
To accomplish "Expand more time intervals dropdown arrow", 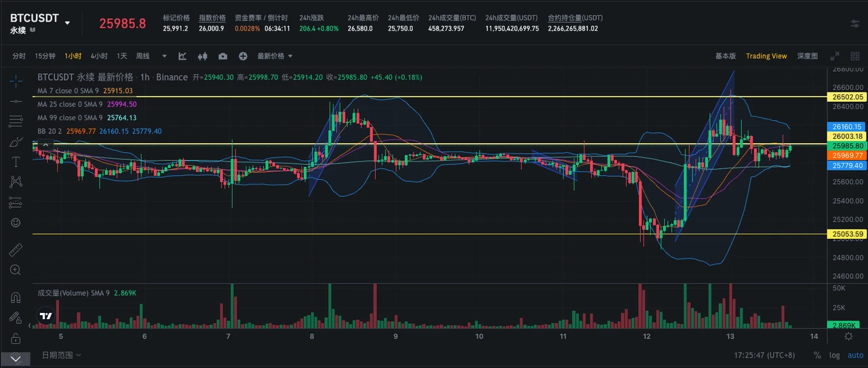I will click(163, 56).
